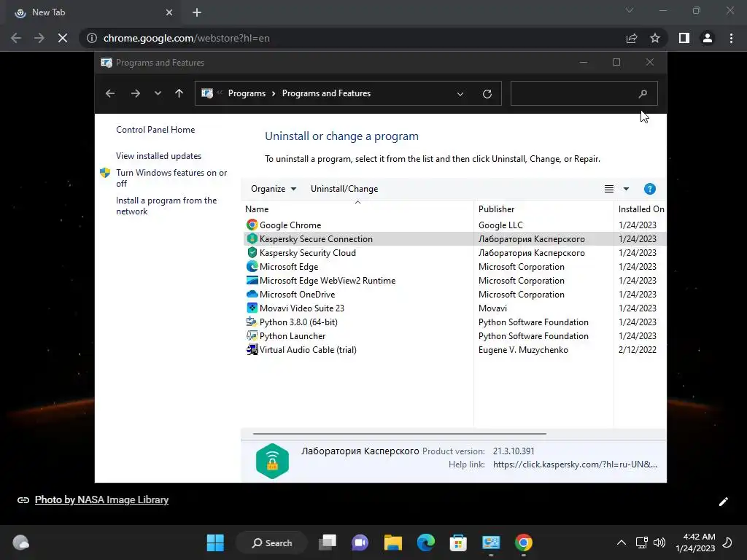The width and height of the screenshot is (747, 560).
Task: Click the breadcrumb arrow after Programs
Action: [274, 93]
